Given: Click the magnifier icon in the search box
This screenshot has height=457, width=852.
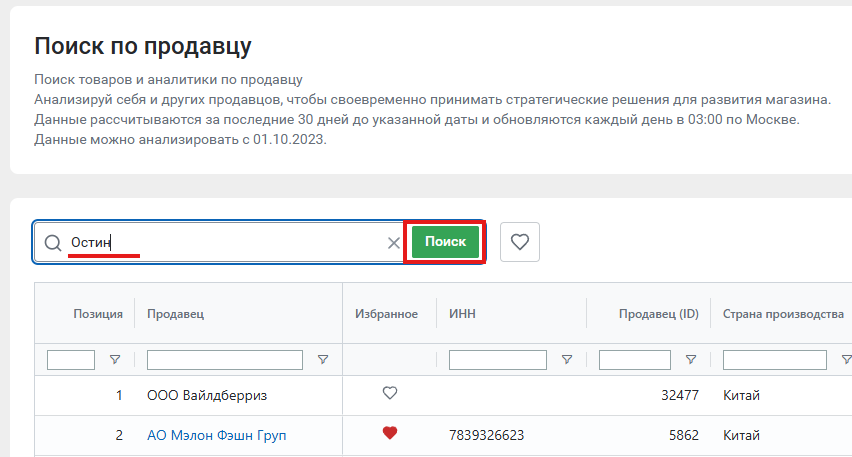Looking at the screenshot, I should 52,243.
